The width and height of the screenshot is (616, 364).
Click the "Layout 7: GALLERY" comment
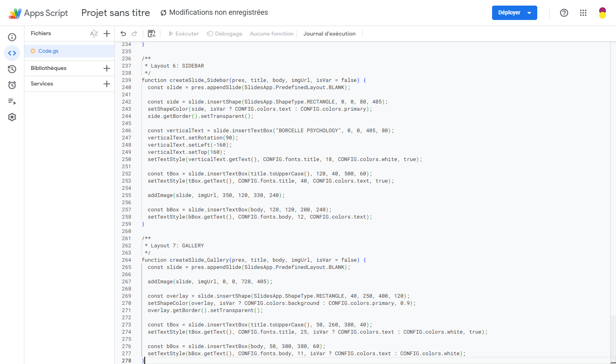click(177, 246)
